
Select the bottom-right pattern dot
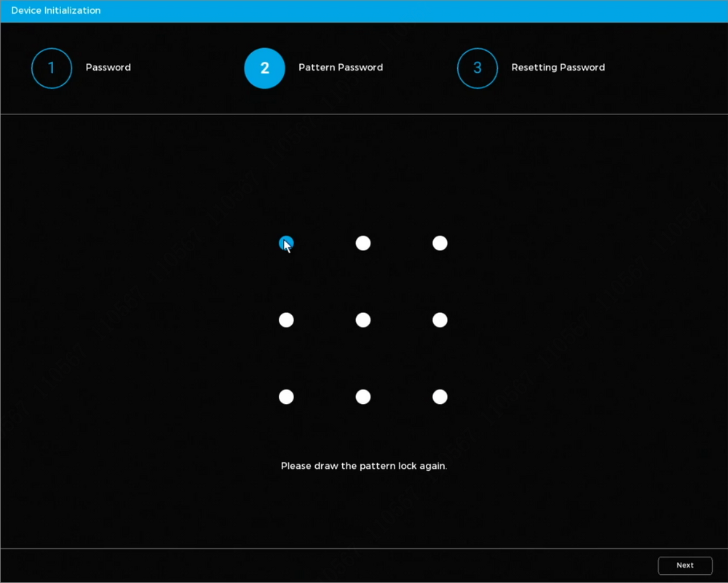pyautogui.click(x=440, y=397)
